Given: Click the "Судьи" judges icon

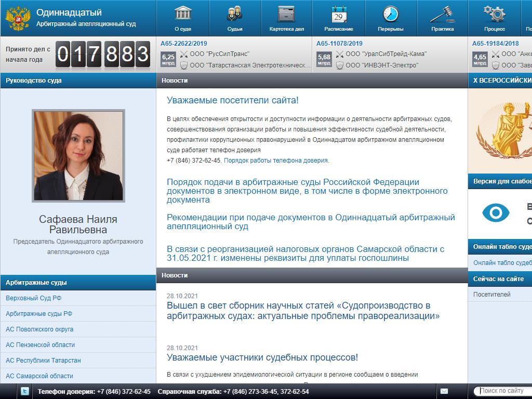Looking at the screenshot, I should click(234, 14).
